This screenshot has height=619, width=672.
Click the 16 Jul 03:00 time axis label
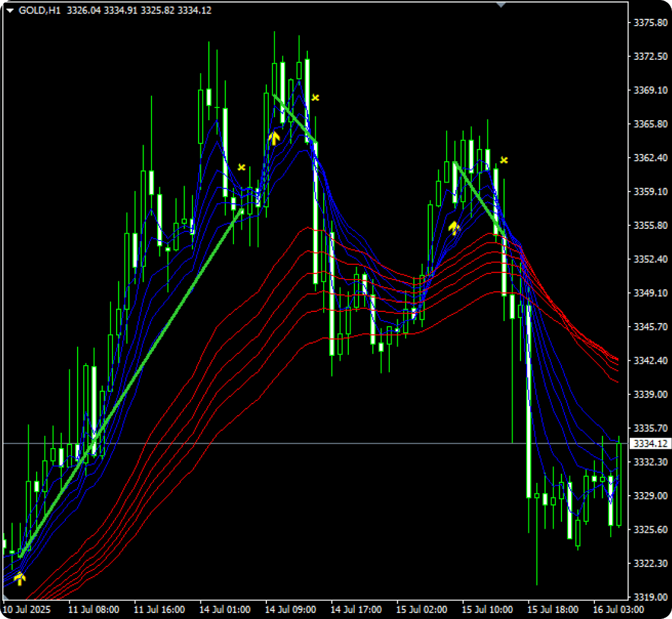pyautogui.click(x=618, y=609)
